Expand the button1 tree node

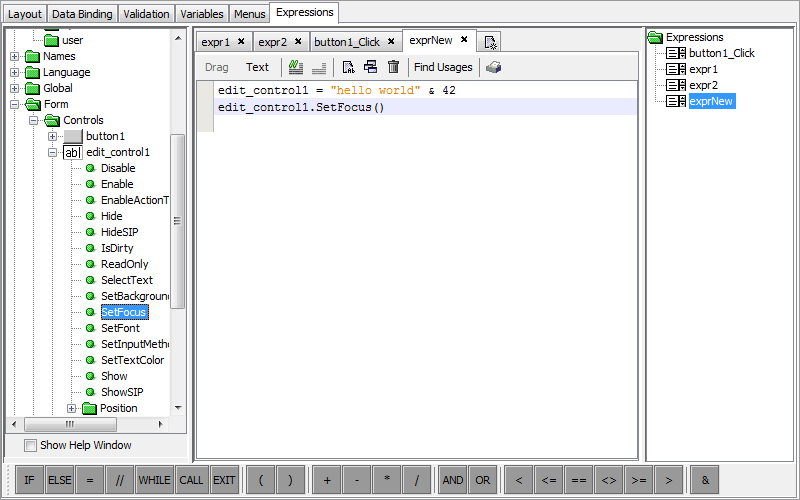click(x=53, y=136)
